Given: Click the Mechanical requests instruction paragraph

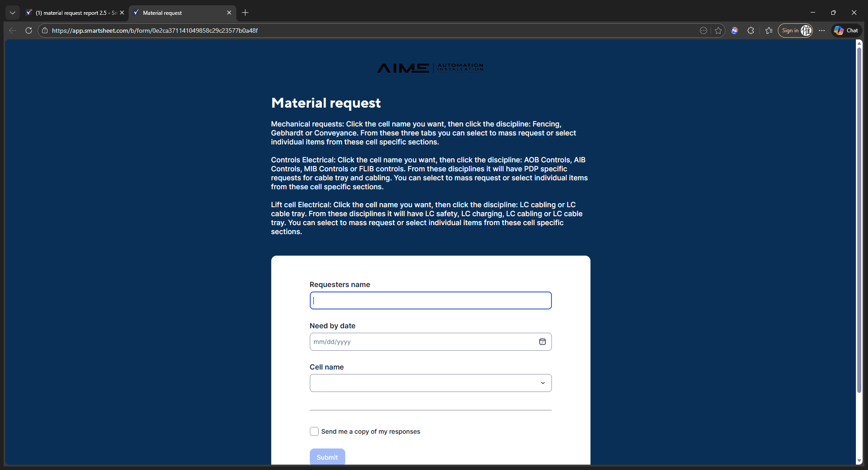Looking at the screenshot, I should [x=424, y=133].
